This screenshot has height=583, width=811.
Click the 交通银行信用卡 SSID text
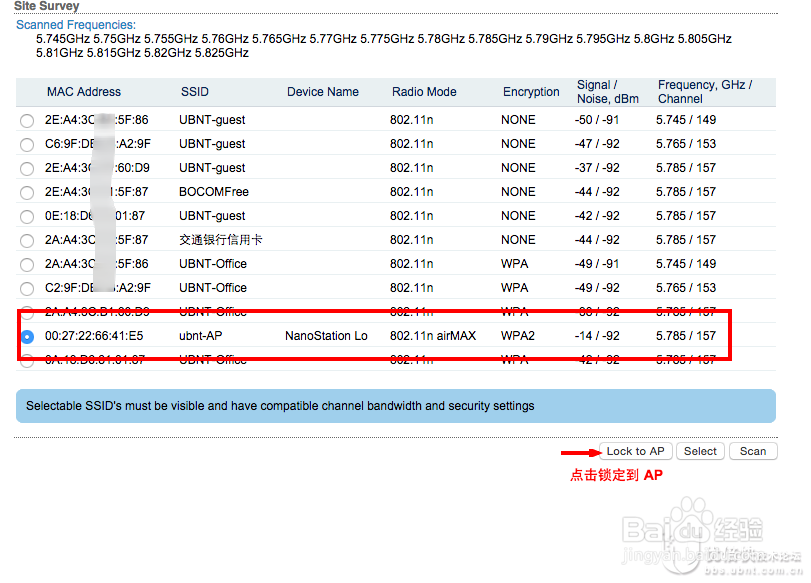221,240
